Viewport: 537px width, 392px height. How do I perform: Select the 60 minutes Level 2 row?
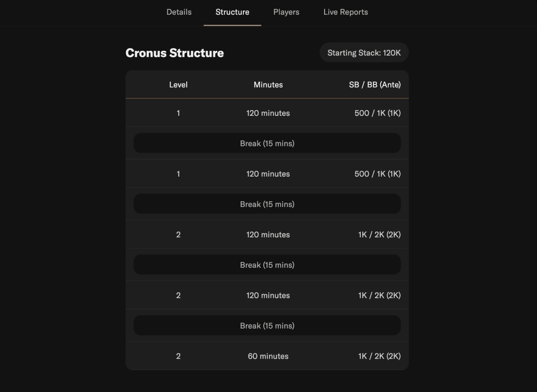tap(267, 356)
